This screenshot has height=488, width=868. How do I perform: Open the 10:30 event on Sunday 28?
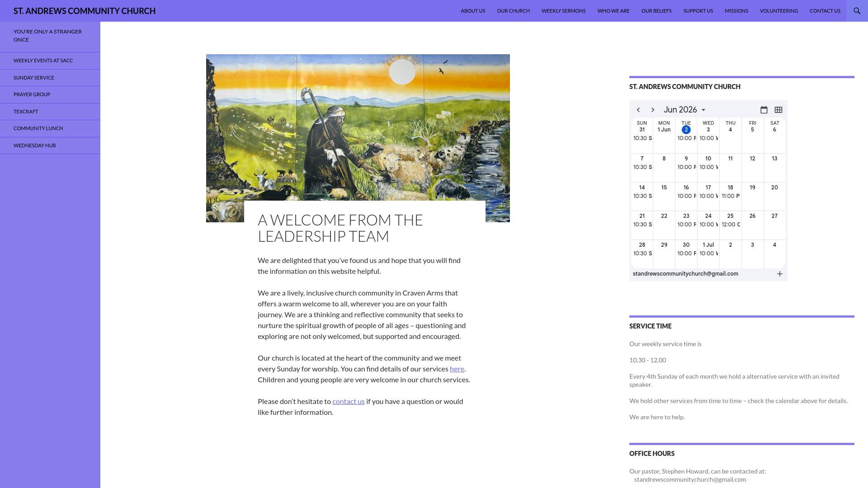click(642, 253)
